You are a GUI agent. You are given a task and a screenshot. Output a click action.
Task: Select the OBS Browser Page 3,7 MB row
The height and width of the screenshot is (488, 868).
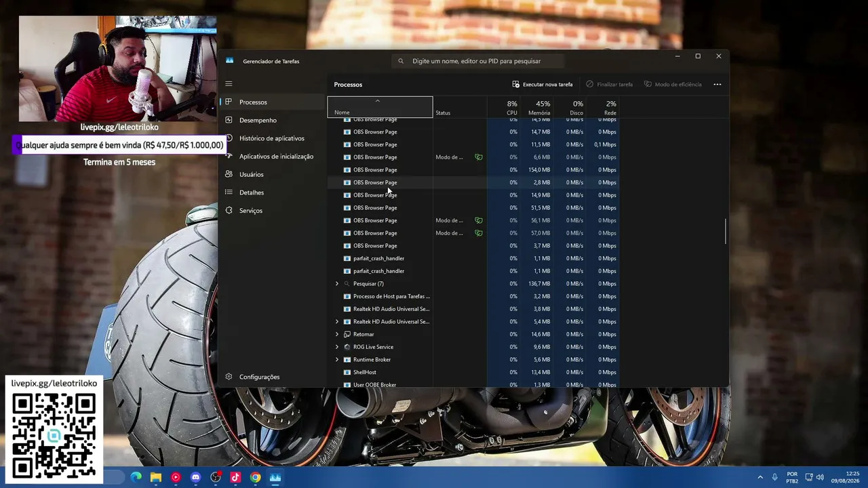click(473, 246)
